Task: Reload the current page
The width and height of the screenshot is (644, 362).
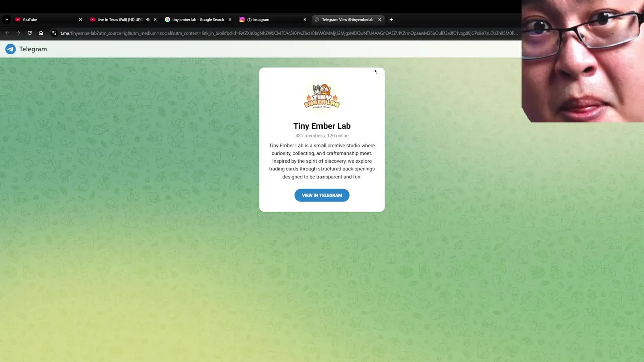Action: point(30,33)
